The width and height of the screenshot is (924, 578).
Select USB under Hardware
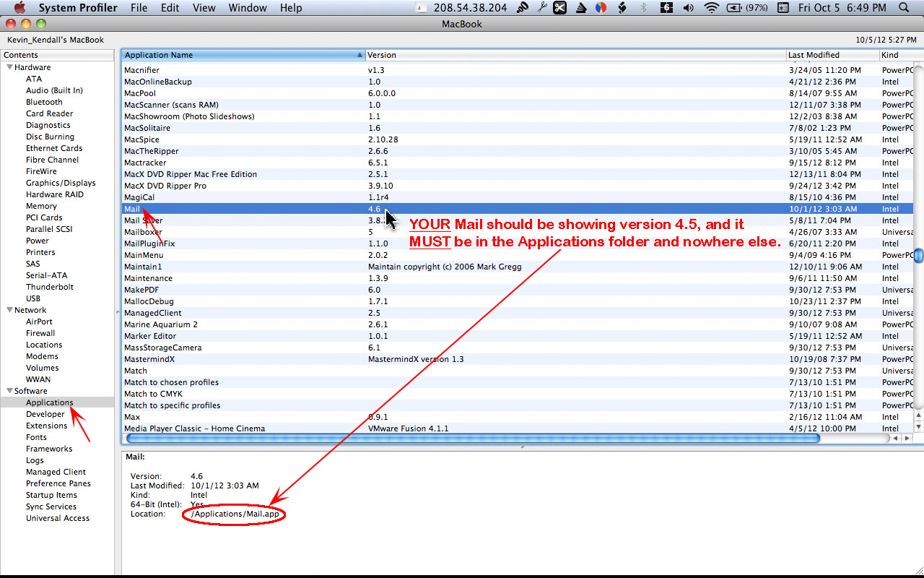33,298
